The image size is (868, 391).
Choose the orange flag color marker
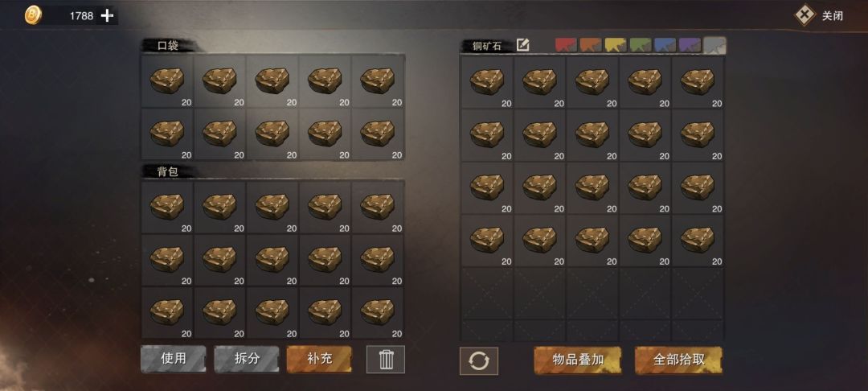click(x=591, y=45)
